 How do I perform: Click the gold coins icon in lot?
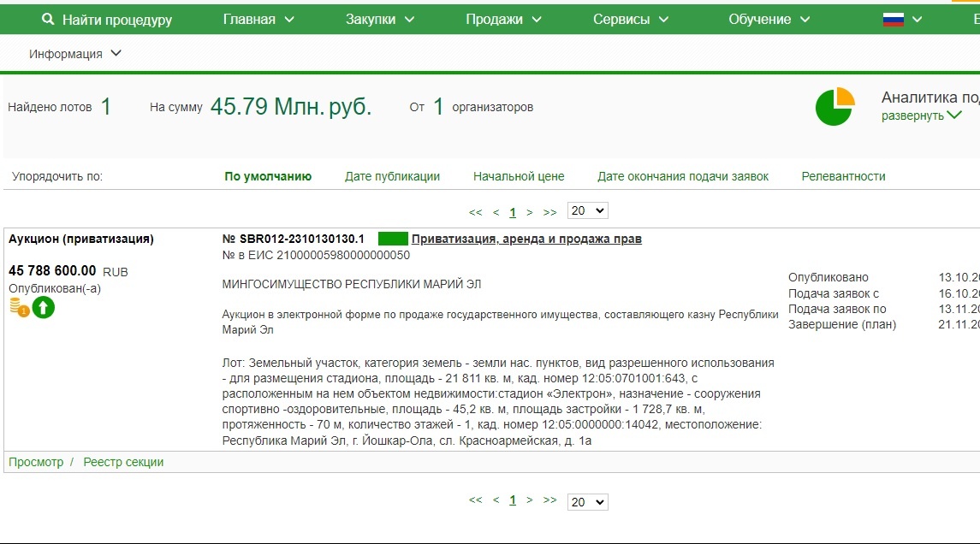[19, 307]
